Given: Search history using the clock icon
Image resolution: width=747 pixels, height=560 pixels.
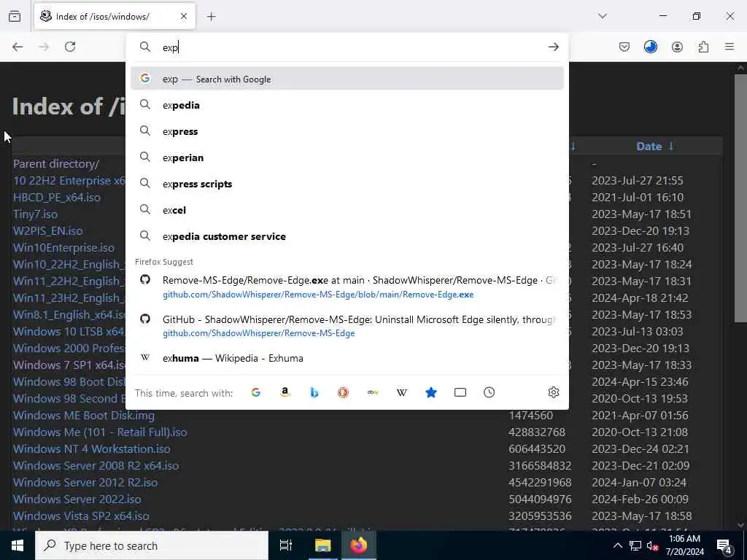Looking at the screenshot, I should (489, 392).
